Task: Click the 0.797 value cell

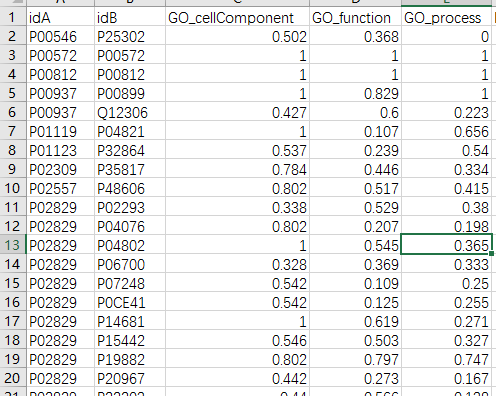Action: [355, 359]
